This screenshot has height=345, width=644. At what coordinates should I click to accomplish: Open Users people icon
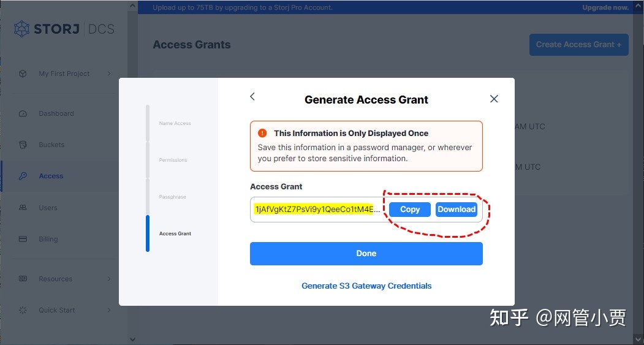click(23, 207)
